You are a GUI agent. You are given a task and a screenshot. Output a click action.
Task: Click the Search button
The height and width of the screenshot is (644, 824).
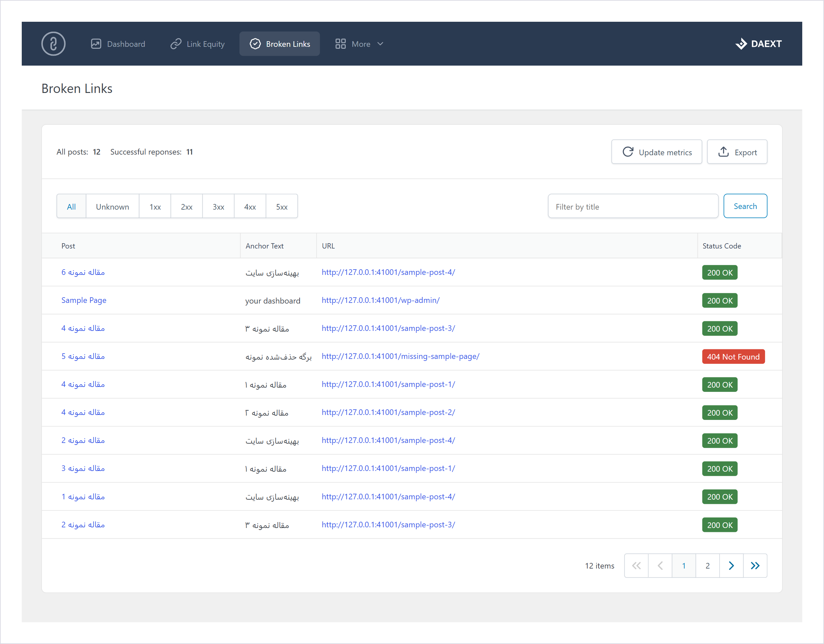click(x=745, y=206)
